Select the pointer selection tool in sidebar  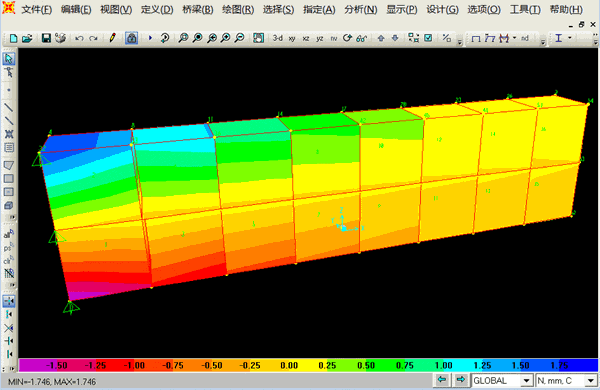pyautogui.click(x=9, y=59)
